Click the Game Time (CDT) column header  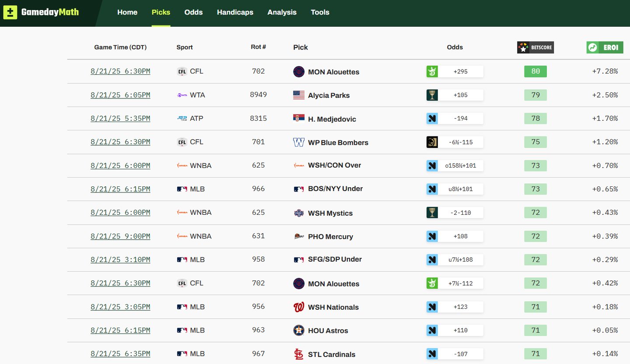(120, 47)
